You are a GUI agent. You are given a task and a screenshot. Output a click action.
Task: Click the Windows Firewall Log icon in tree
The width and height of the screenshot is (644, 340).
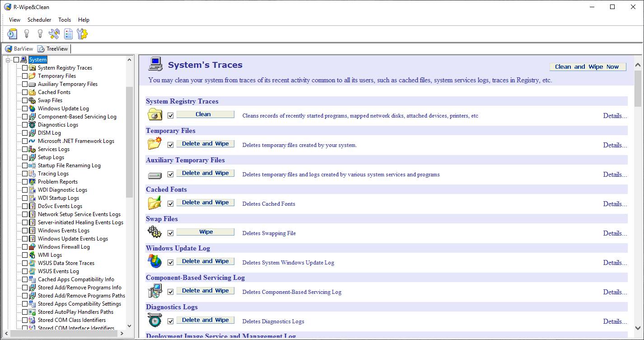[32, 247]
